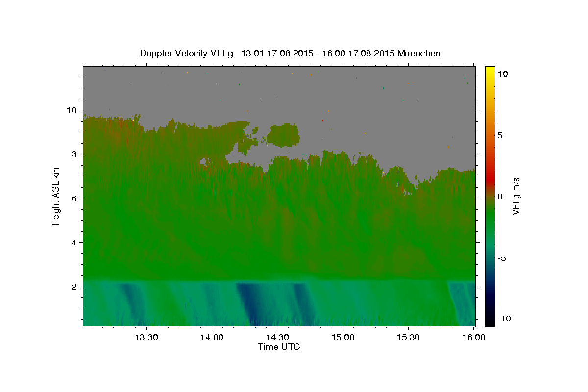
Task: Click the 15:30 time tick label
Action: tap(409, 337)
